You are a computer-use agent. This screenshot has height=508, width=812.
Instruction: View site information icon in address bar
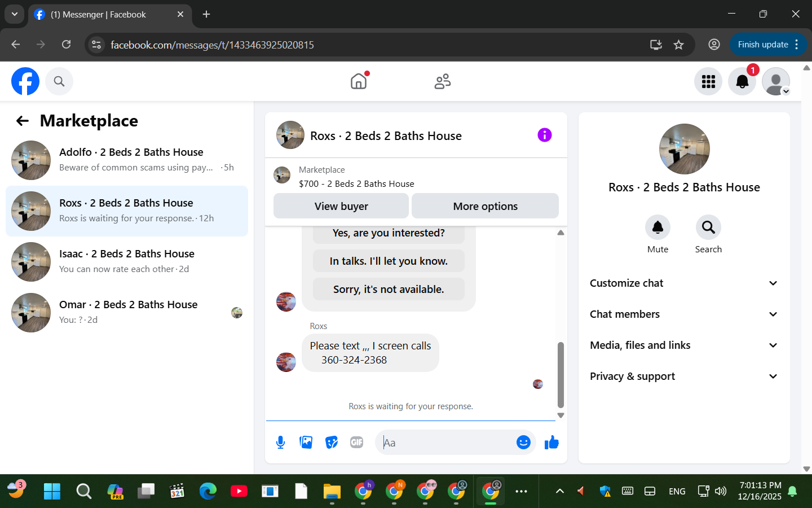coord(96,45)
